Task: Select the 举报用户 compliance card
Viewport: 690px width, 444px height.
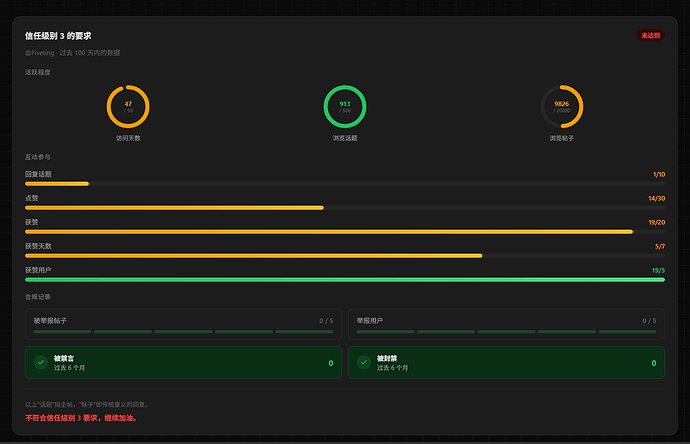Action: [506, 324]
